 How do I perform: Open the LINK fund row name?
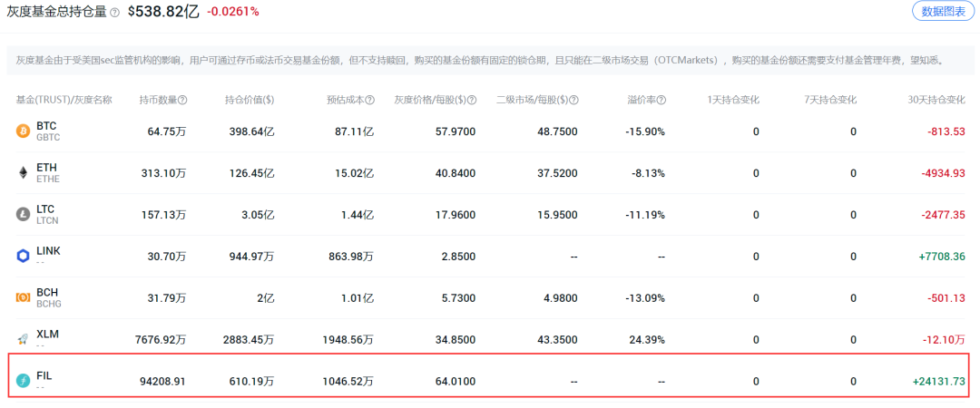coord(49,251)
